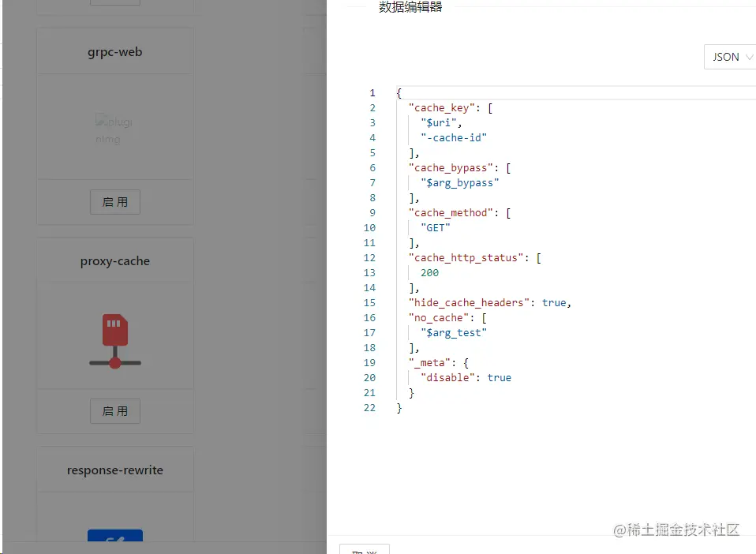Click the partially visible plugin icon above grpc-web
This screenshot has height=554, width=756.
115,2
